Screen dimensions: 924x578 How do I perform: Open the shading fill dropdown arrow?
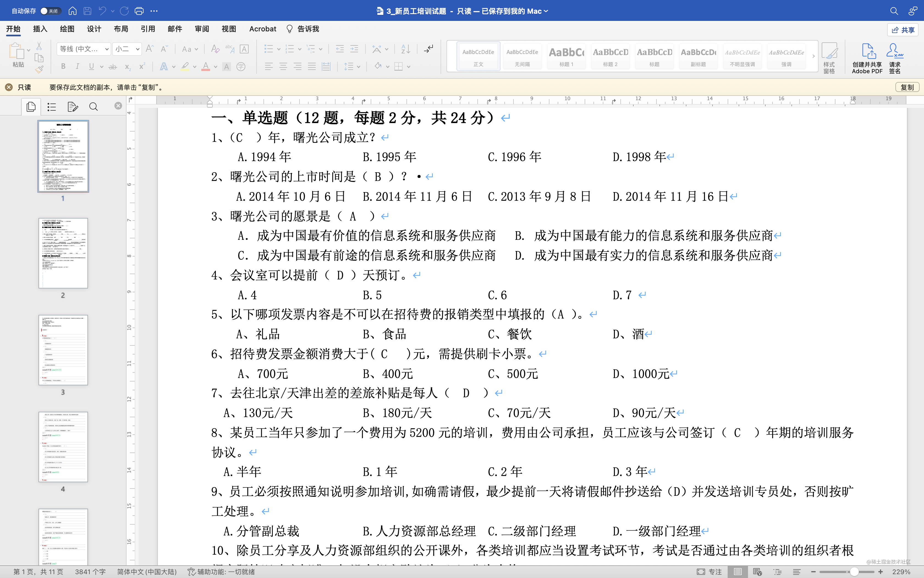[387, 67]
